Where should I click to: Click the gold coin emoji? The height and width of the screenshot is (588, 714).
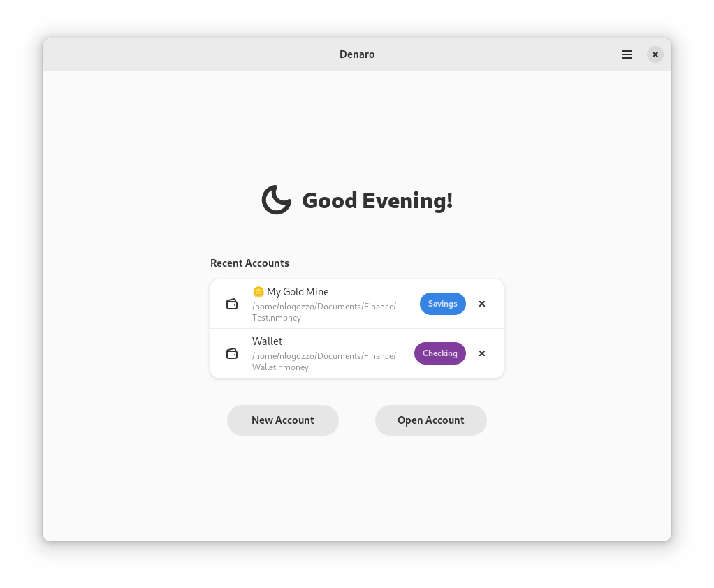258,292
